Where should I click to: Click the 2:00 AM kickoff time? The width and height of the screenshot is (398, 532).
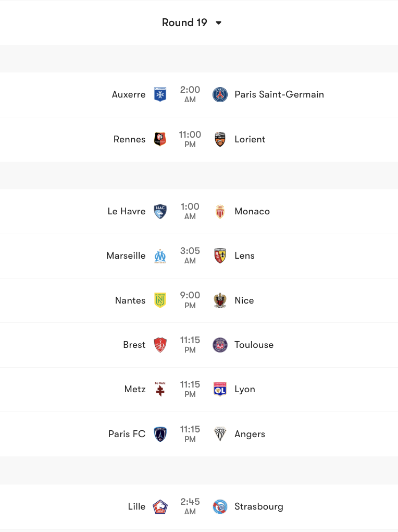(x=190, y=94)
